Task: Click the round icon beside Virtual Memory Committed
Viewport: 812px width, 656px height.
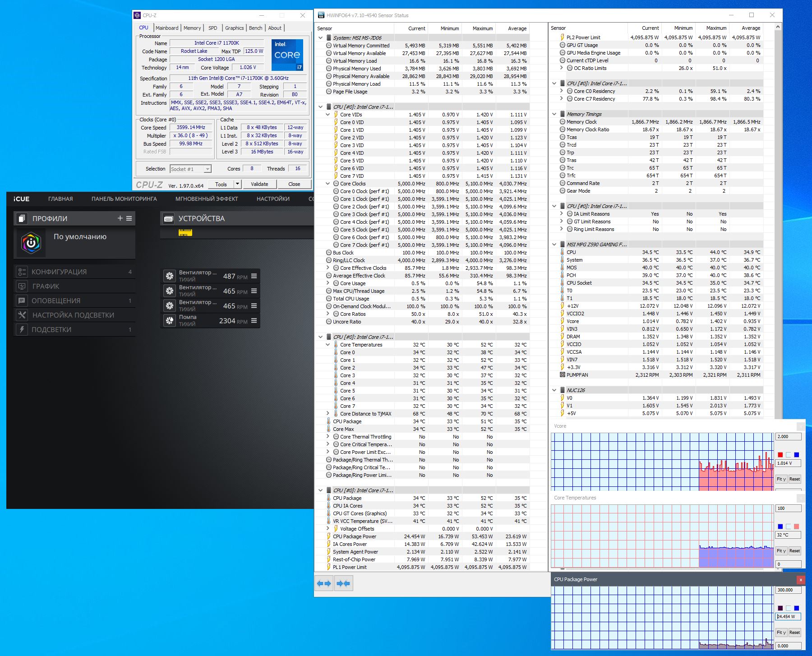Action: pyautogui.click(x=329, y=46)
